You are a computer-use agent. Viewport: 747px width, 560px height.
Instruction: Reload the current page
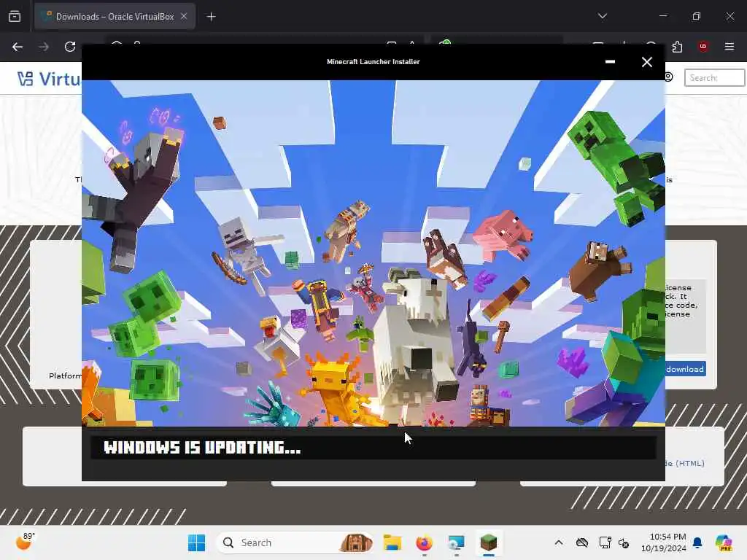(70, 47)
